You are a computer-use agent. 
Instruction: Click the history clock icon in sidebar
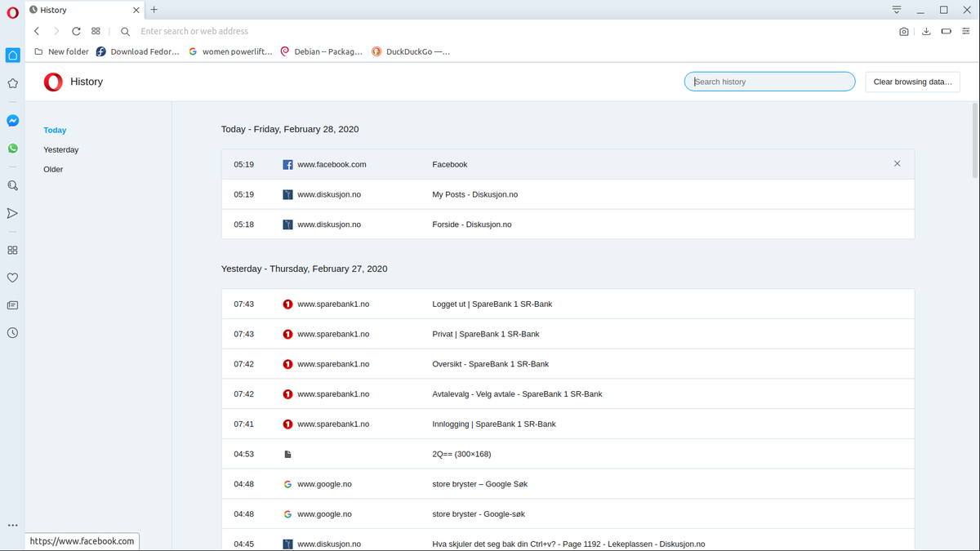(x=12, y=333)
